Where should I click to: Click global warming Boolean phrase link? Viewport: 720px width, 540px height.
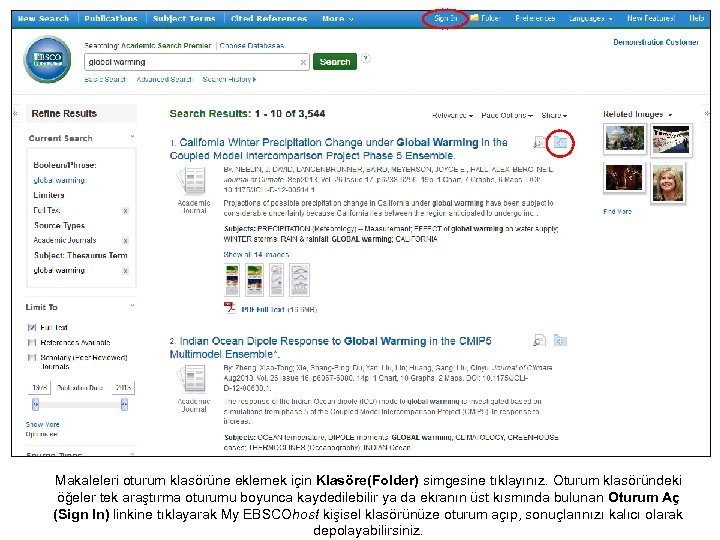point(59,180)
